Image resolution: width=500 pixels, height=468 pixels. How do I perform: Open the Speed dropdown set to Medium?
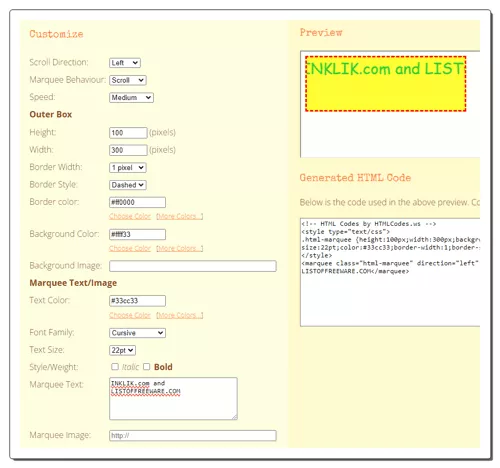pyautogui.click(x=131, y=97)
